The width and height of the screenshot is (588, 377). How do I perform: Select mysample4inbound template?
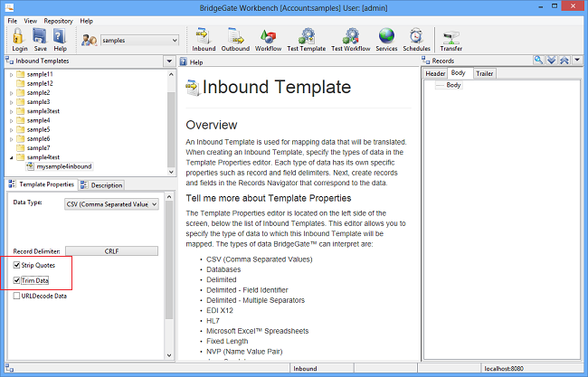[64, 166]
